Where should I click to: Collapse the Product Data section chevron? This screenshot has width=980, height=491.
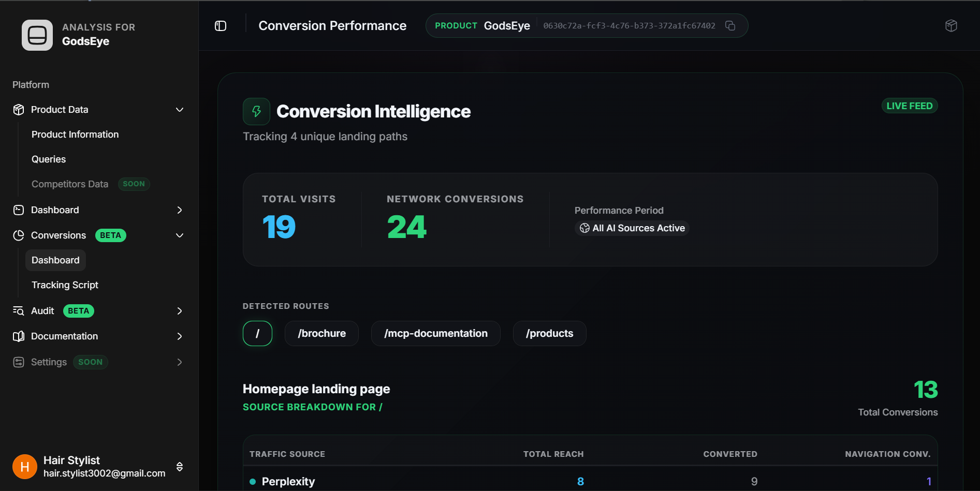pos(180,110)
